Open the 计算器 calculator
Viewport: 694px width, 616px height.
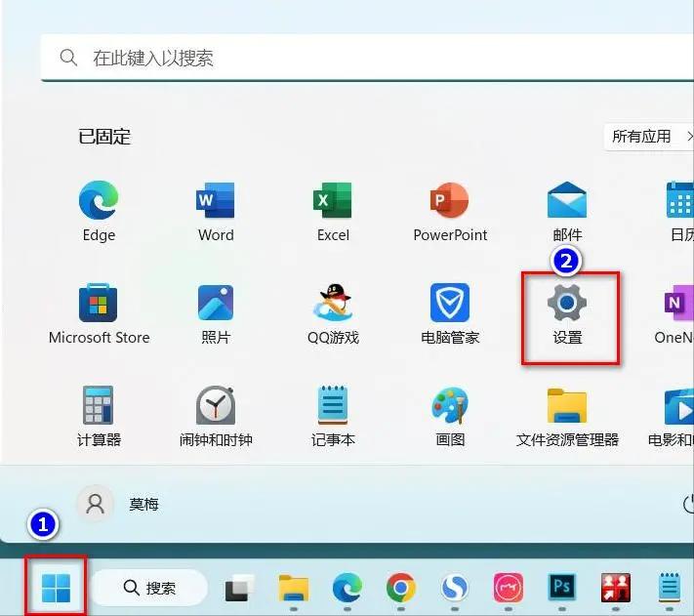click(99, 417)
